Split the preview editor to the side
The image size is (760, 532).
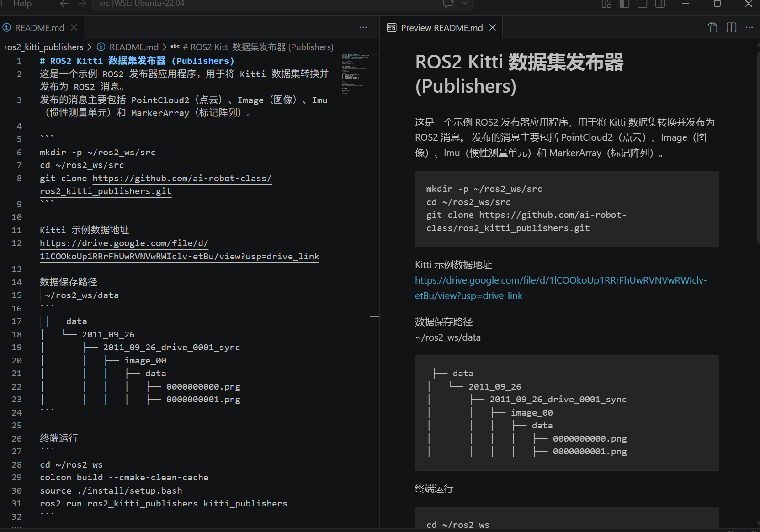731,27
